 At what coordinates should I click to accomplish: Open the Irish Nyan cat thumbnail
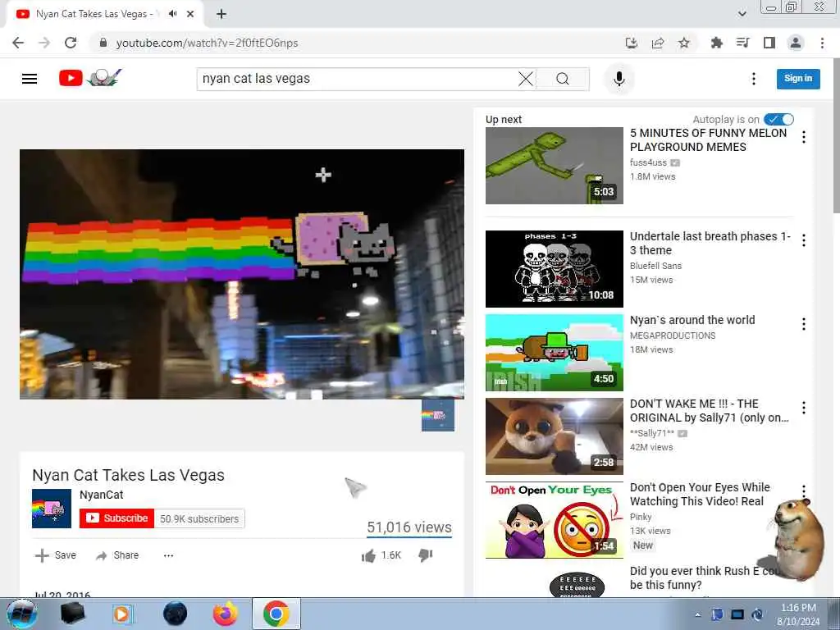555,353
